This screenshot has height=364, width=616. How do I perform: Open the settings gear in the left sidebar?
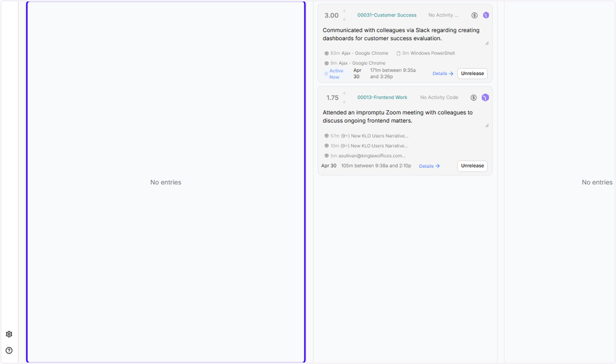coord(9,334)
